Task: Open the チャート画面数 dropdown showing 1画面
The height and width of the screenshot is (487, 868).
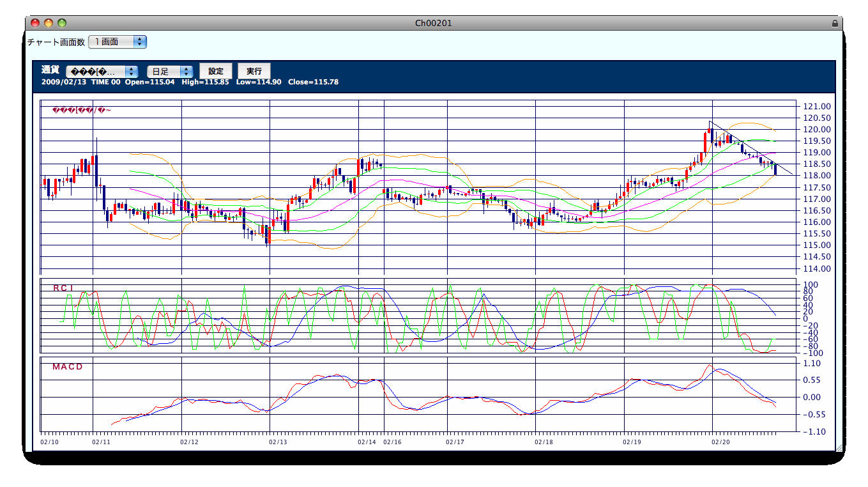Action: [118, 42]
